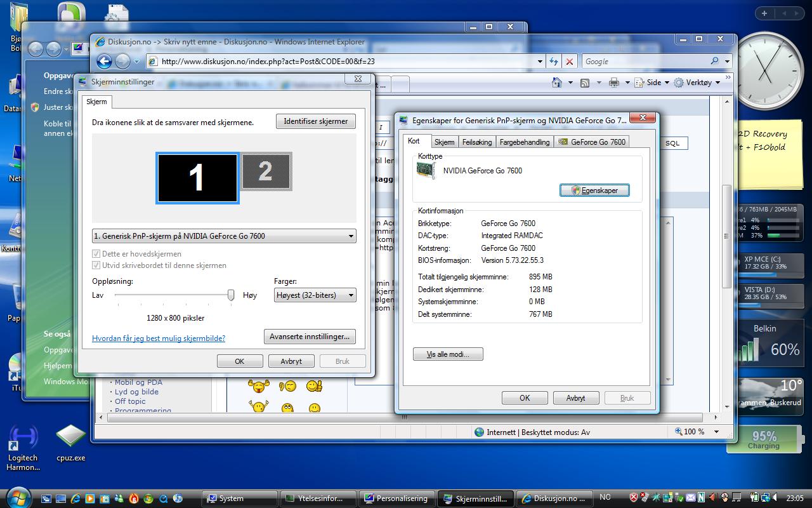The image size is (812, 508).
Task: Click the NO language bar indicator
Action: pos(605,497)
